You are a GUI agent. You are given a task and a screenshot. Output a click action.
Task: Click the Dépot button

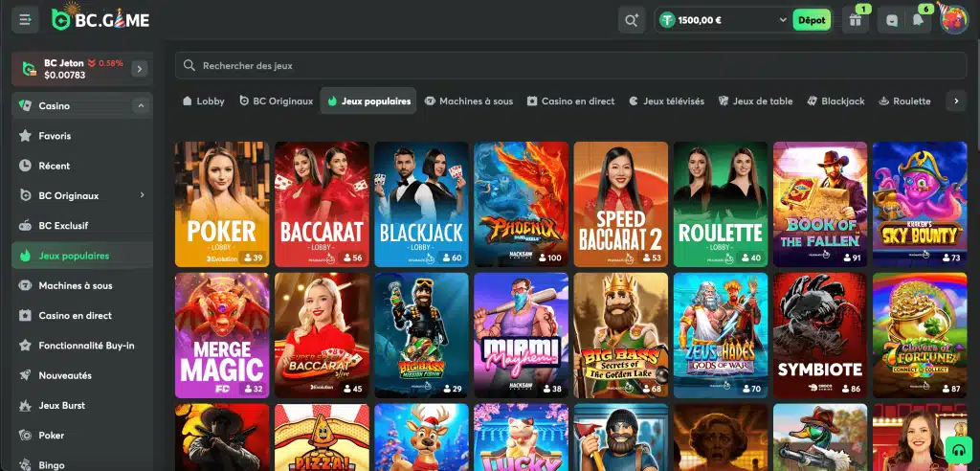812,19
